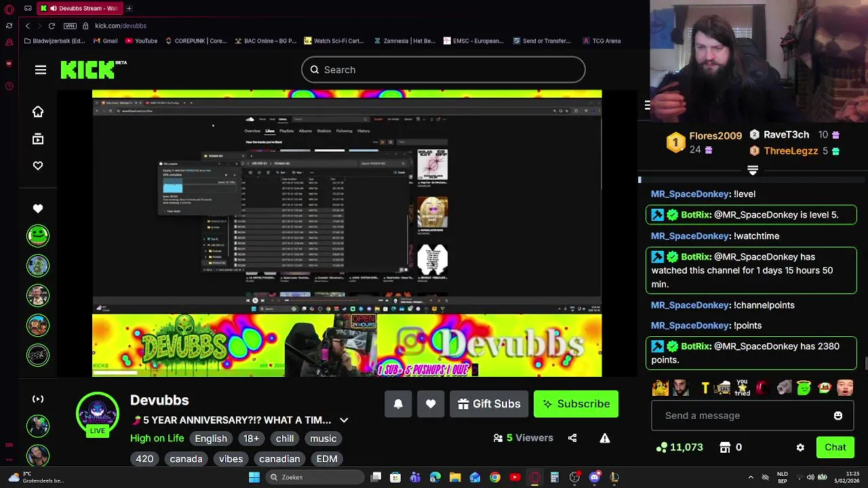868x488 pixels.
Task: Click the green Subscribe button
Action: 576,404
